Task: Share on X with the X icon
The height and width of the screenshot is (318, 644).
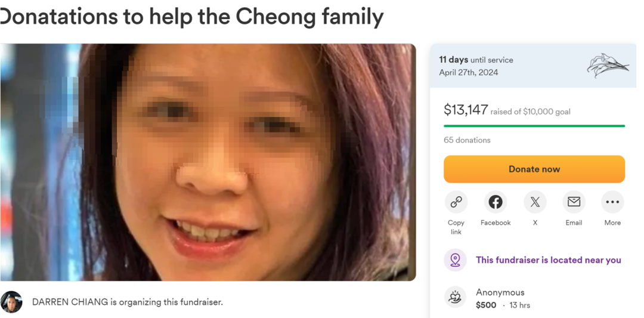Action: pyautogui.click(x=535, y=202)
